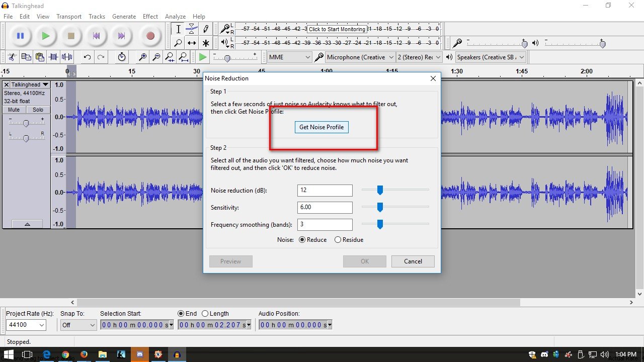
Task: Open the Speakers playback device dropdown
Action: point(491,57)
